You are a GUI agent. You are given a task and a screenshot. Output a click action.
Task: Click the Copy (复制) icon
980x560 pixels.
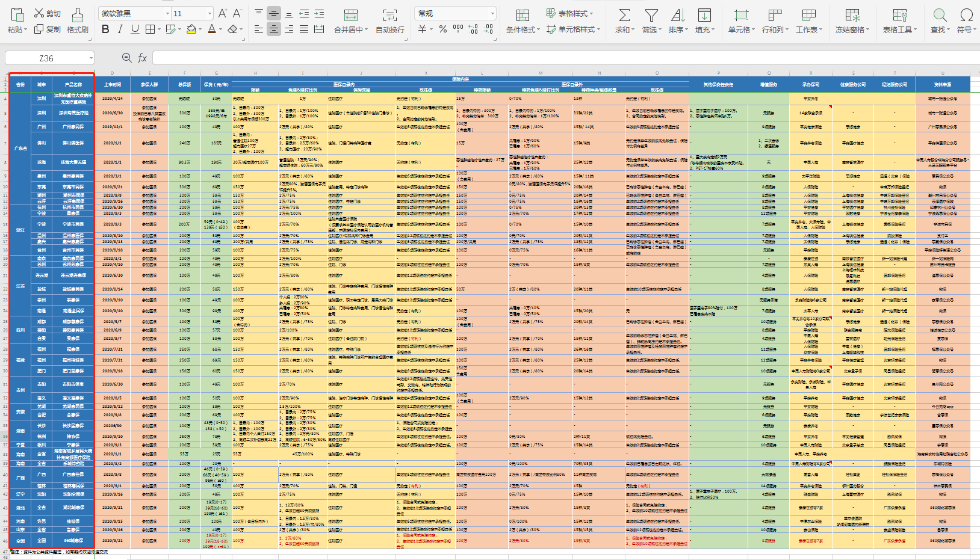pyautogui.click(x=39, y=29)
